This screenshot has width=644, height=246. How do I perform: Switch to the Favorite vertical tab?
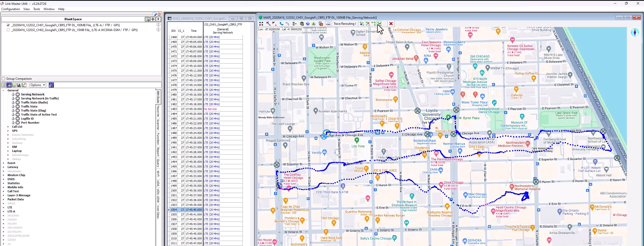pyautogui.click(x=158, y=111)
